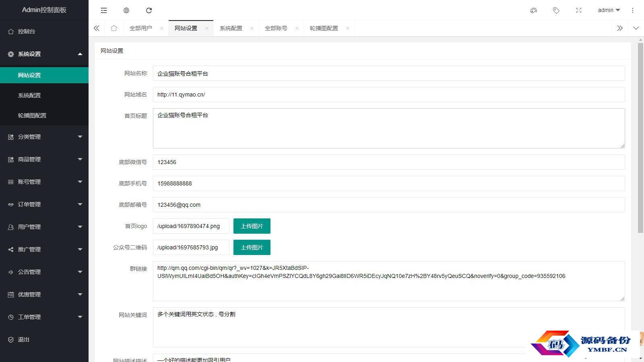Switch to the 全部用户 tab
Viewport: 644px width, 362px height.
(x=140, y=28)
